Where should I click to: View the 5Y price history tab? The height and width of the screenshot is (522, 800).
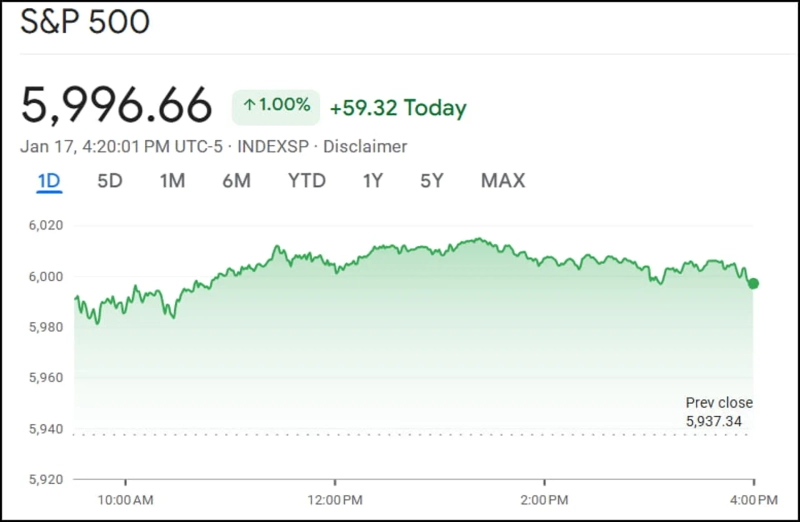tap(431, 181)
